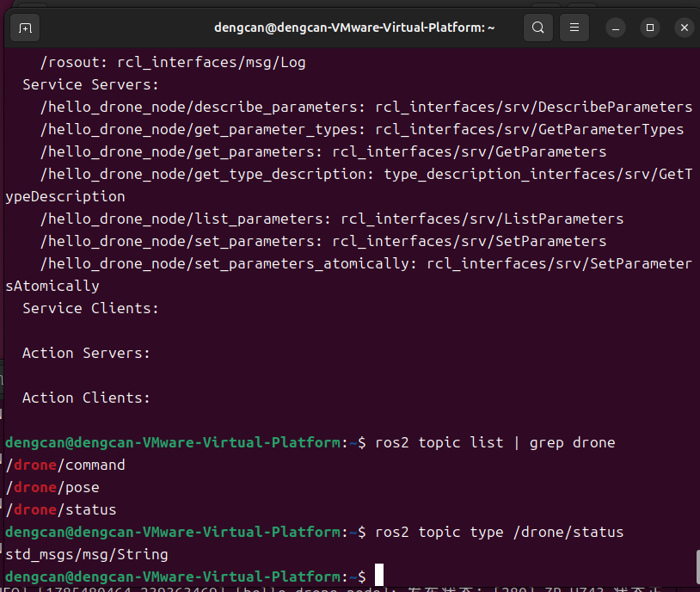The height and width of the screenshot is (592, 700).
Task: Click the 'ros2 topic type /drone/status' command
Action: click(x=499, y=532)
